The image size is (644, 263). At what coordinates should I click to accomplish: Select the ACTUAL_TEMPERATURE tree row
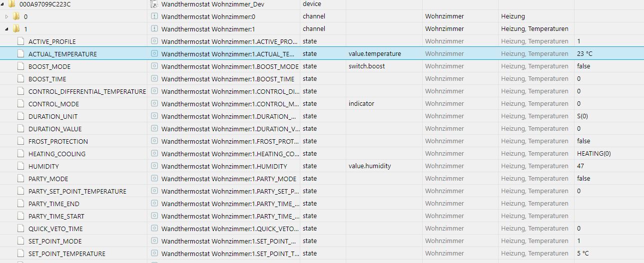pos(322,53)
